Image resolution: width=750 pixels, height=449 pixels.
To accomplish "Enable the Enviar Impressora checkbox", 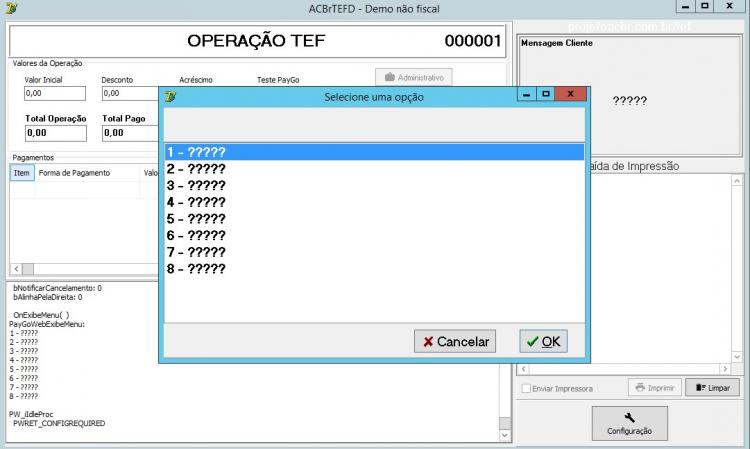I will (526, 388).
